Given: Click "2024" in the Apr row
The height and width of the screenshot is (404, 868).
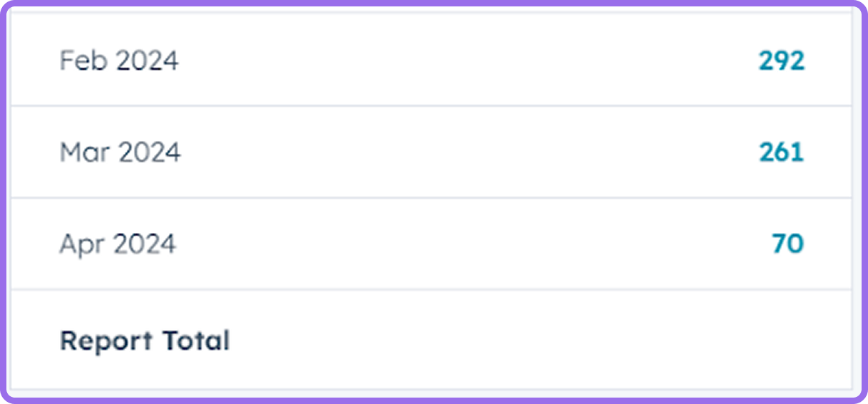Looking at the screenshot, I should pyautogui.click(x=145, y=244).
